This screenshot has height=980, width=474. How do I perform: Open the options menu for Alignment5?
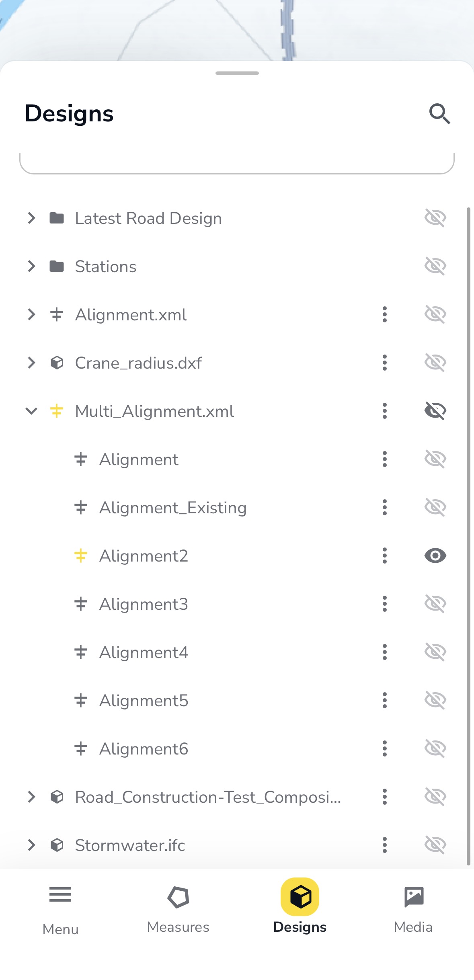point(385,700)
